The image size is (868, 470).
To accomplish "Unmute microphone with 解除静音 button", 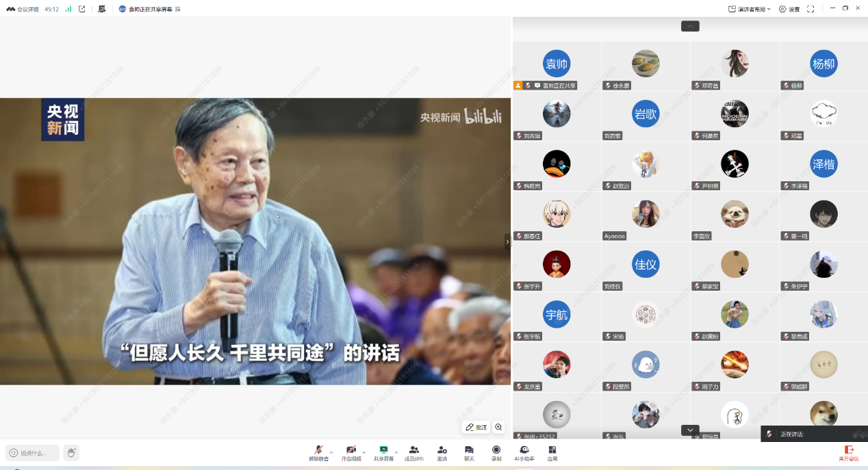I will tap(318, 452).
